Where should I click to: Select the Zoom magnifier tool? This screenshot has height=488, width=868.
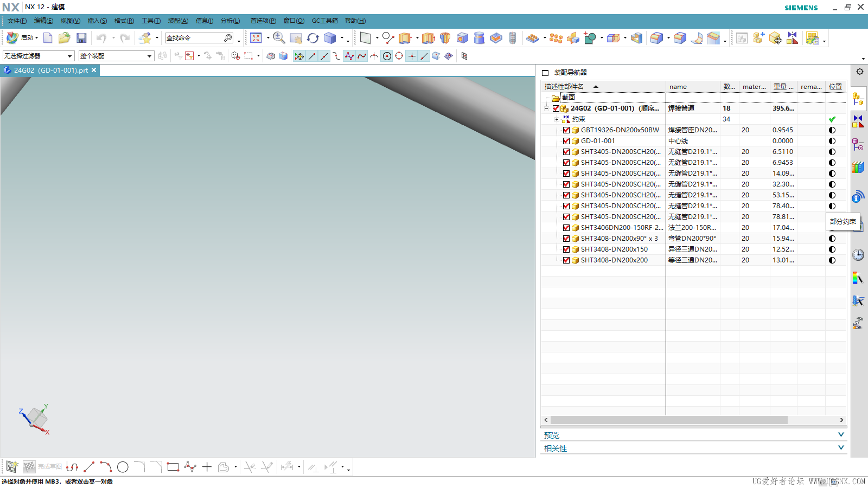(x=279, y=38)
